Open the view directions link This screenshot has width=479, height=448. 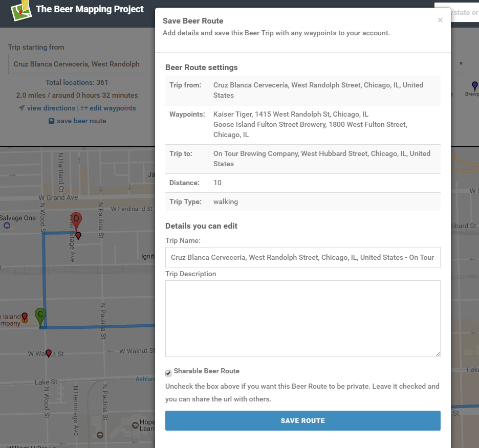[x=51, y=108]
